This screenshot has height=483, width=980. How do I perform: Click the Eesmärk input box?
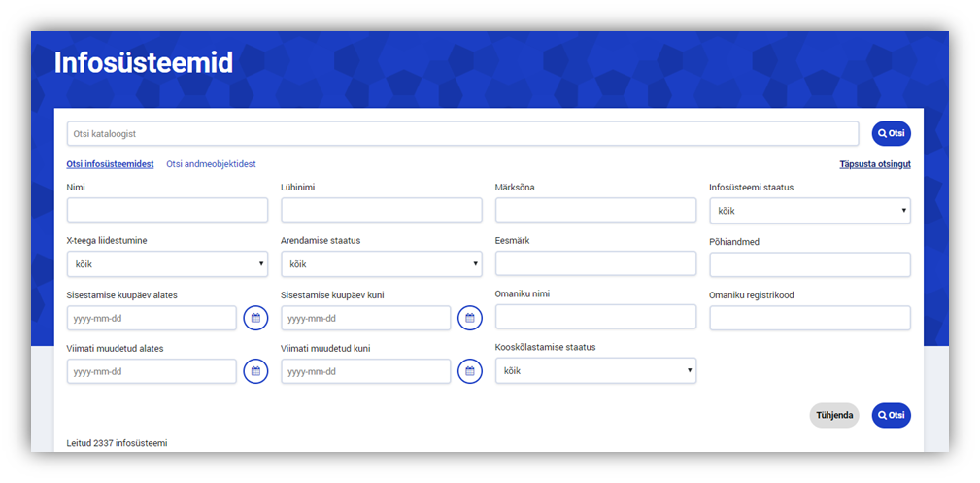(x=595, y=263)
